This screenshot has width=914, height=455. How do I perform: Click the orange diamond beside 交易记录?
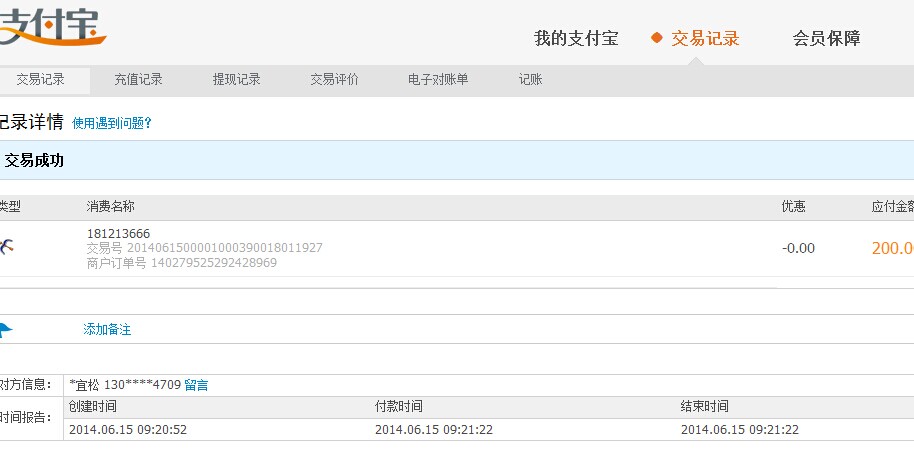657,38
